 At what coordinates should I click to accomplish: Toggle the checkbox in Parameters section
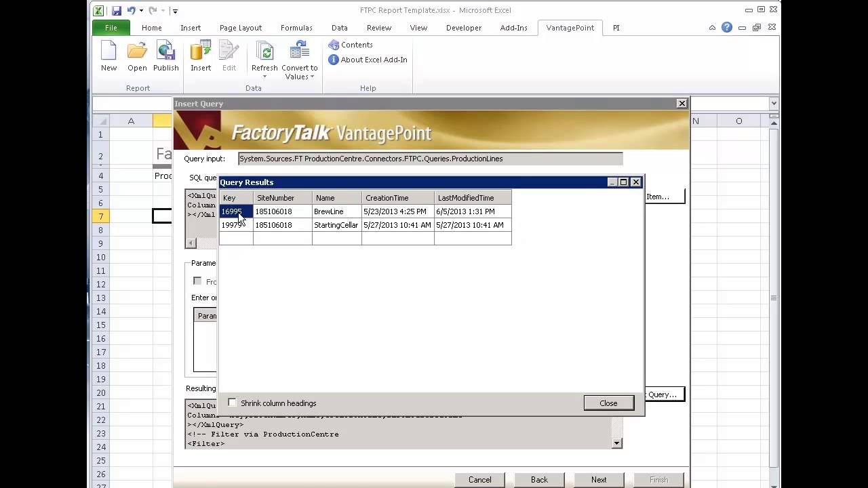click(197, 281)
